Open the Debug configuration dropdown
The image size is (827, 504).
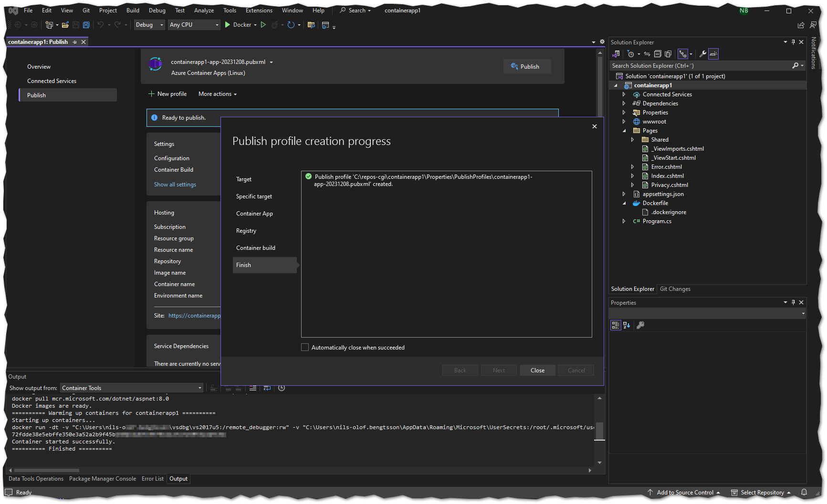coord(150,25)
